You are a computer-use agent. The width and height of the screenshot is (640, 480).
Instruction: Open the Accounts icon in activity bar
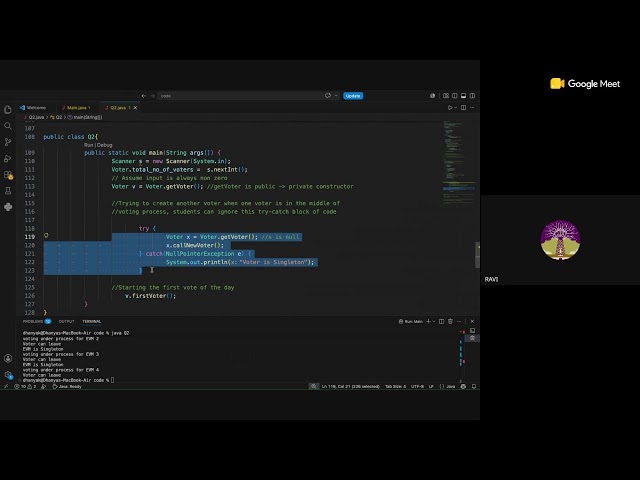coord(8,358)
